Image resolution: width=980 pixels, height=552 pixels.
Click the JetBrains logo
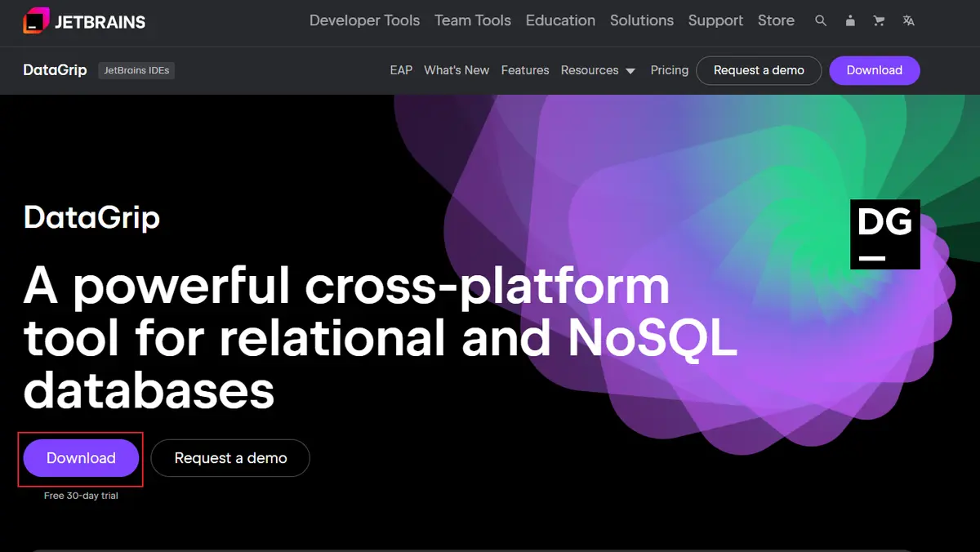point(84,21)
